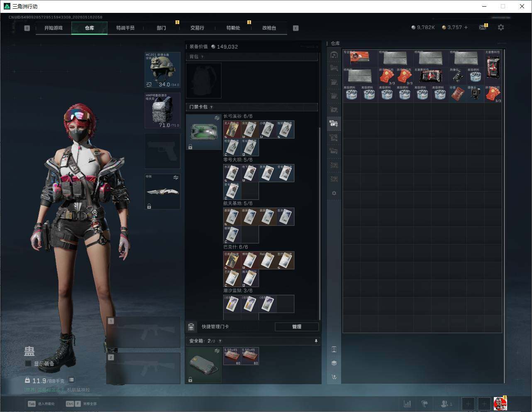Click the 9,782K currency balance
This screenshot has width=532, height=412.
tap(423, 27)
